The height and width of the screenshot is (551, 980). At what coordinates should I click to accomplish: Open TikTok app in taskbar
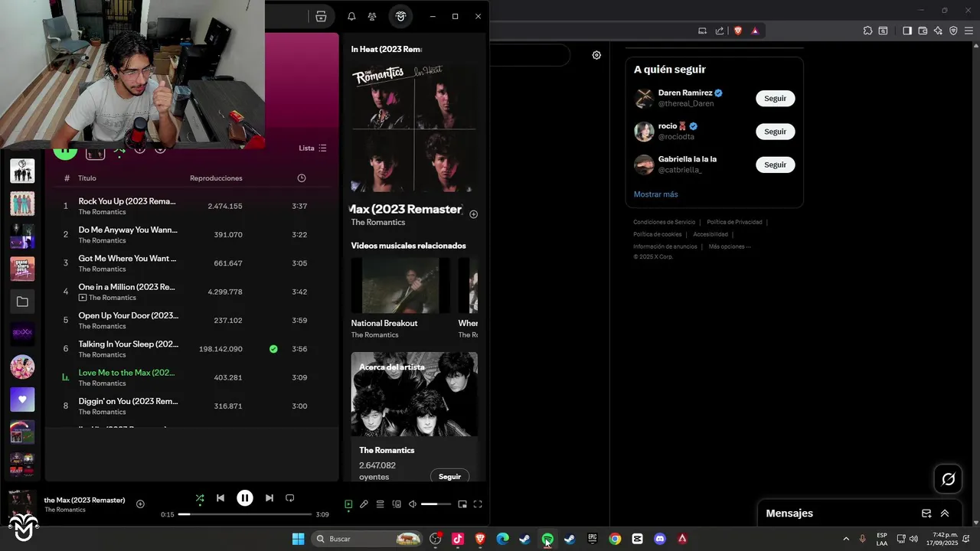[x=458, y=539]
